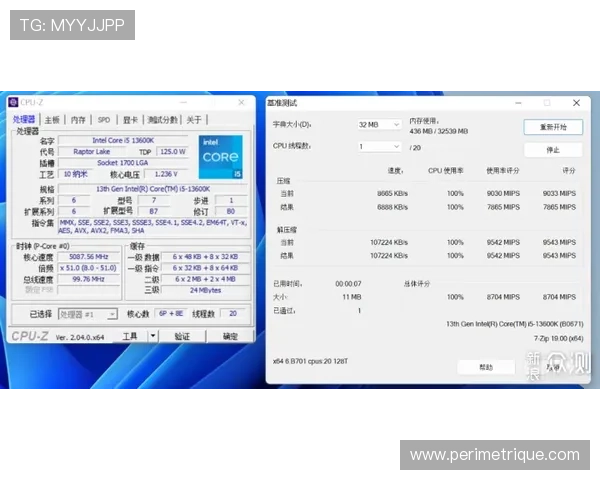600x480 pixels.
Task: Click the Socket 1700 LGA field
Action: click(x=123, y=163)
